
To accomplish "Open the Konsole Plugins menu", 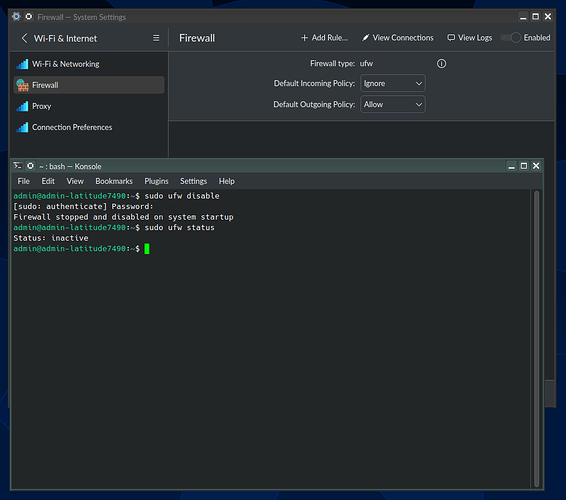I will (x=156, y=181).
